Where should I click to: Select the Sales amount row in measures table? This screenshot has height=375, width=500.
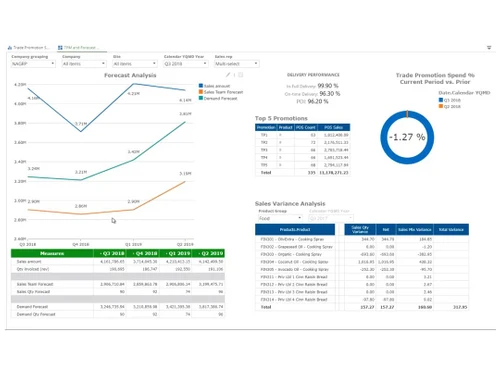click(118, 262)
